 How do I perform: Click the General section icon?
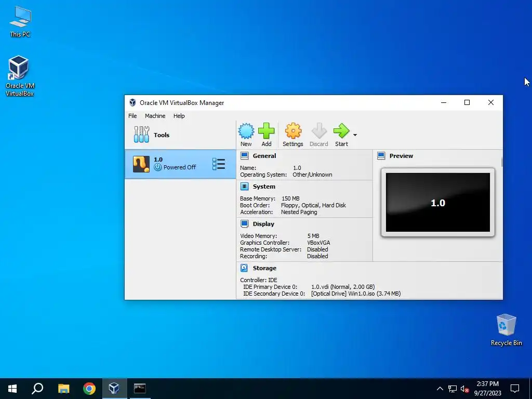tap(244, 156)
